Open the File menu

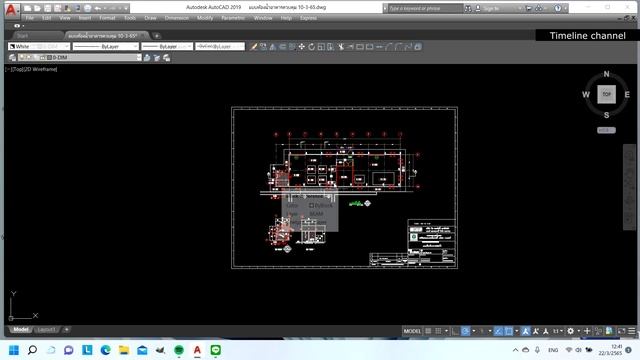pyautogui.click(x=30, y=18)
